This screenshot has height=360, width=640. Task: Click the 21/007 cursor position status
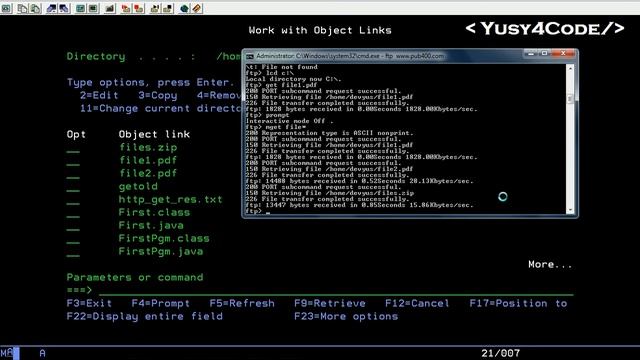[x=500, y=353]
